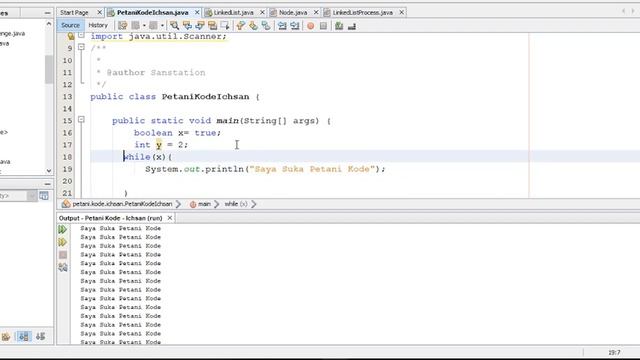The width and height of the screenshot is (640, 360).
Task: Switch editor to Source view
Action: [70, 25]
